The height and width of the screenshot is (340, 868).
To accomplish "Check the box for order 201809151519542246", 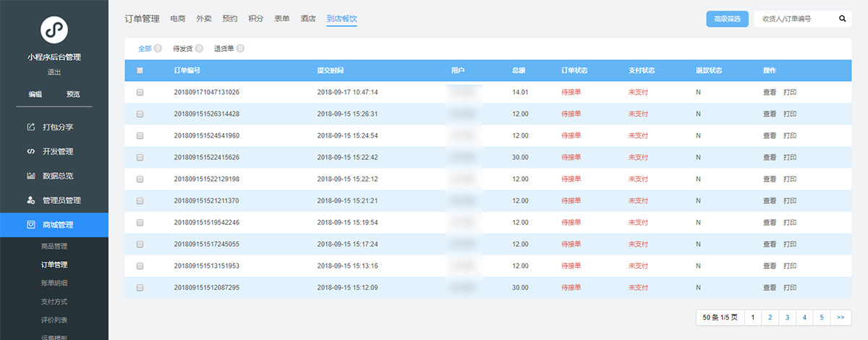I will click(x=140, y=223).
